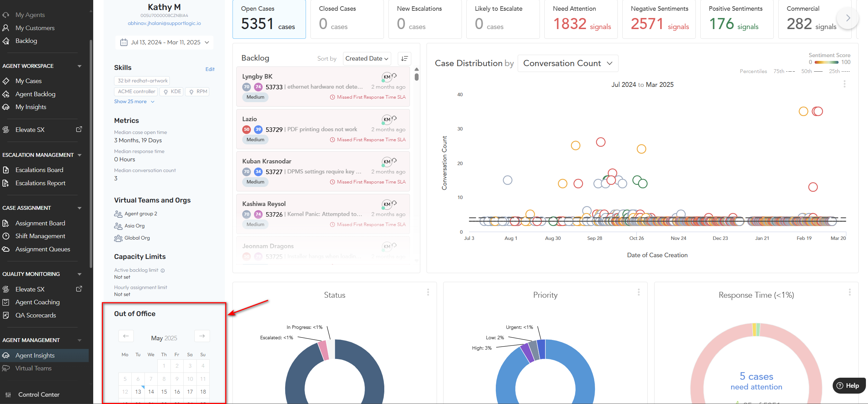Click the Help button icon
This screenshot has height=404, width=868.
point(840,386)
